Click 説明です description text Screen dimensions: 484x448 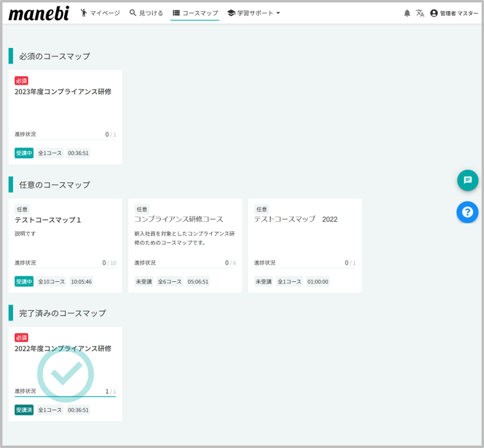[x=25, y=234]
